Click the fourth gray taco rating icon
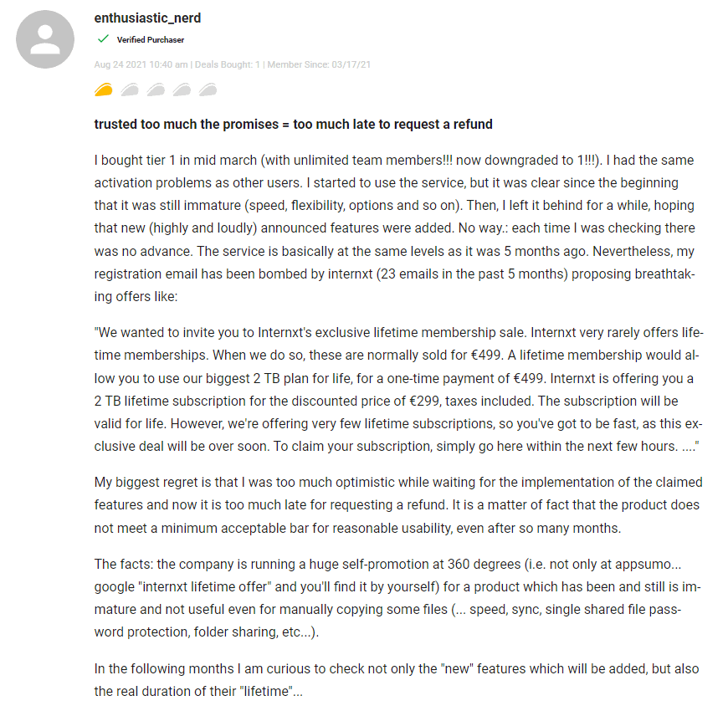Image resolution: width=728 pixels, height=711 pixels. click(x=182, y=90)
